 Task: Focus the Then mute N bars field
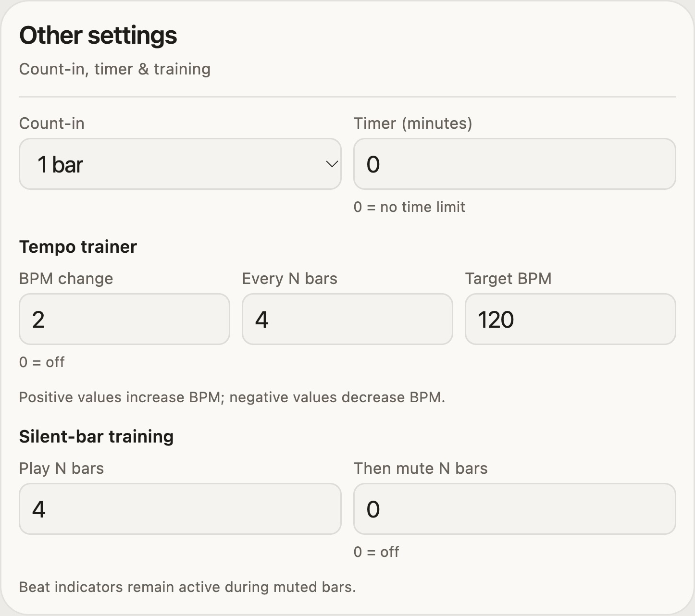515,509
